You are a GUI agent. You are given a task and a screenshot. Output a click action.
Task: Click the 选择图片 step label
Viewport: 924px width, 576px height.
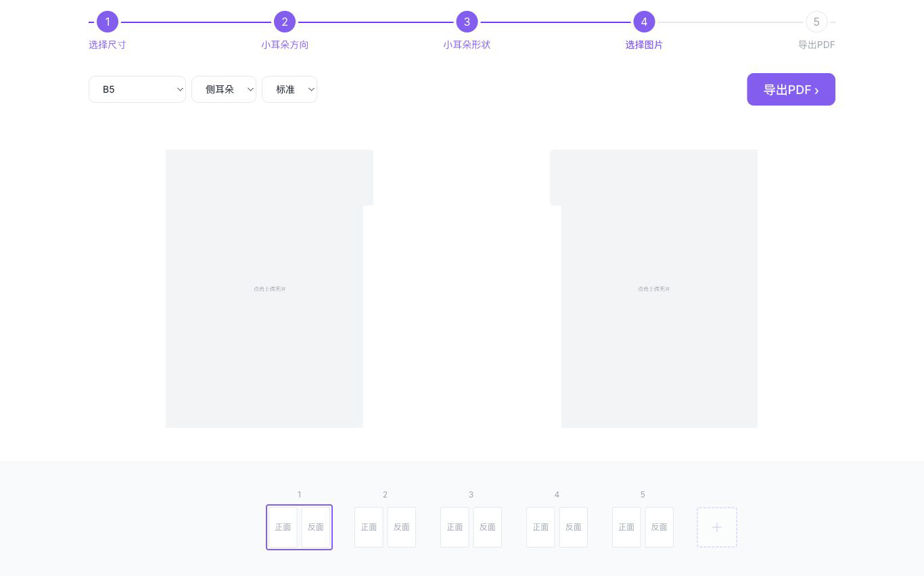pyautogui.click(x=644, y=45)
